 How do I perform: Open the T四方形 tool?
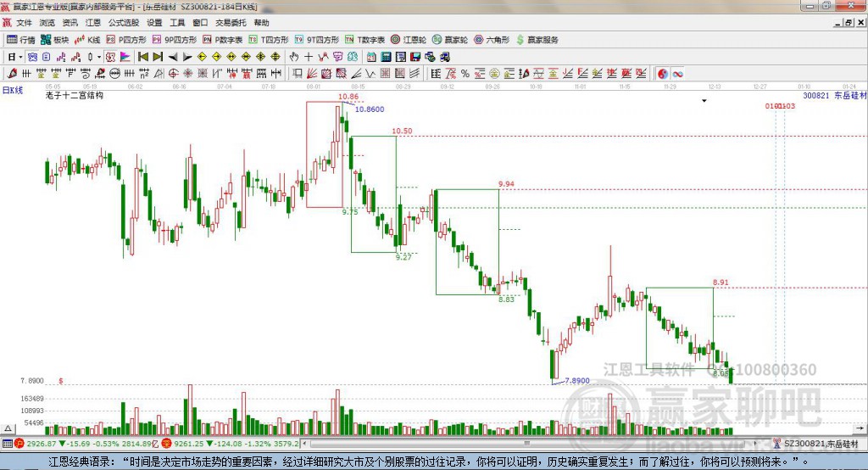[269, 40]
